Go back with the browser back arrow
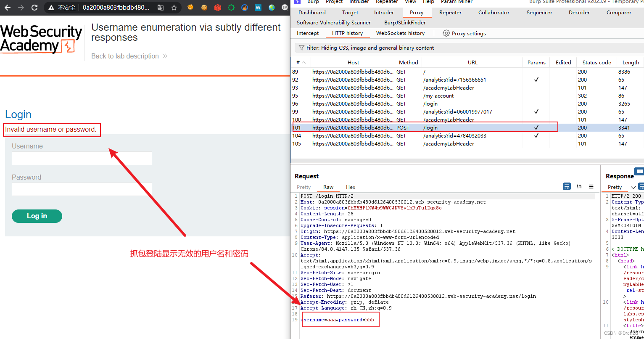Viewport: 644px width, 339px height. [x=8, y=8]
